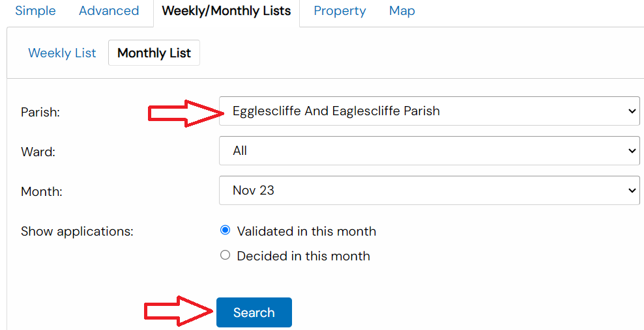
Task: Click the 'Ward:' field label
Action: pos(38,152)
